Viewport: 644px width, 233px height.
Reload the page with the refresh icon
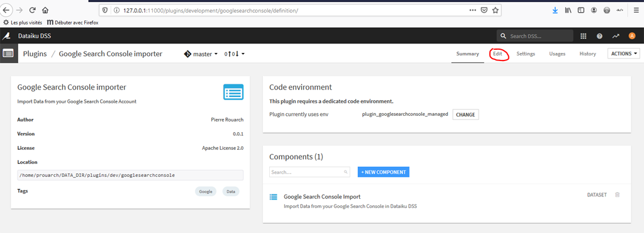(32, 10)
